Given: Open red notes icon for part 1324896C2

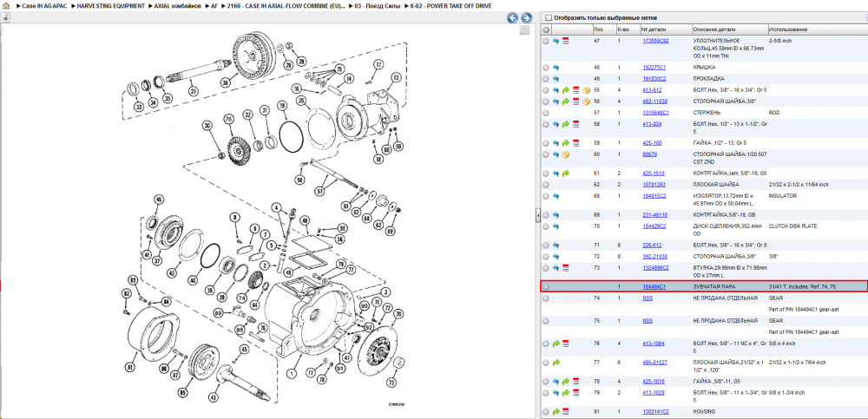Looking at the screenshot, I should point(566,268).
